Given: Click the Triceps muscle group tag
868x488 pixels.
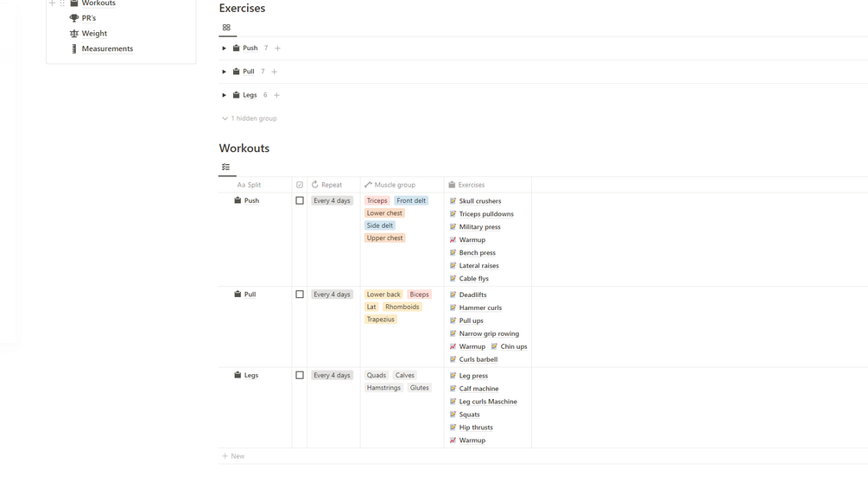Looking at the screenshot, I should [377, 201].
